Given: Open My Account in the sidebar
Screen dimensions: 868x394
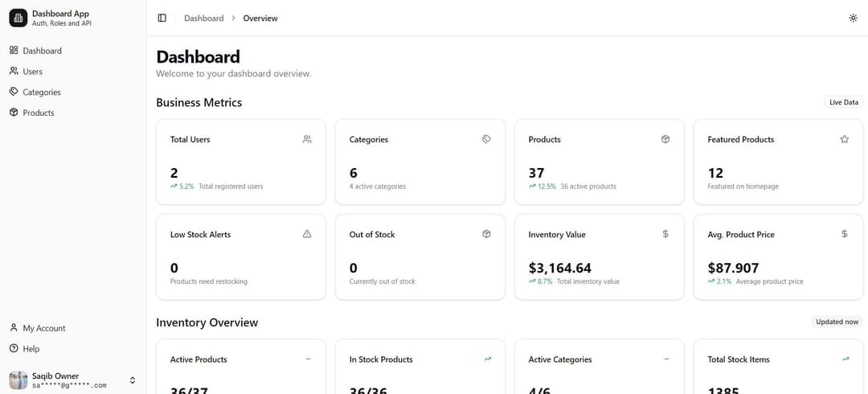Looking at the screenshot, I should [x=73, y=328].
